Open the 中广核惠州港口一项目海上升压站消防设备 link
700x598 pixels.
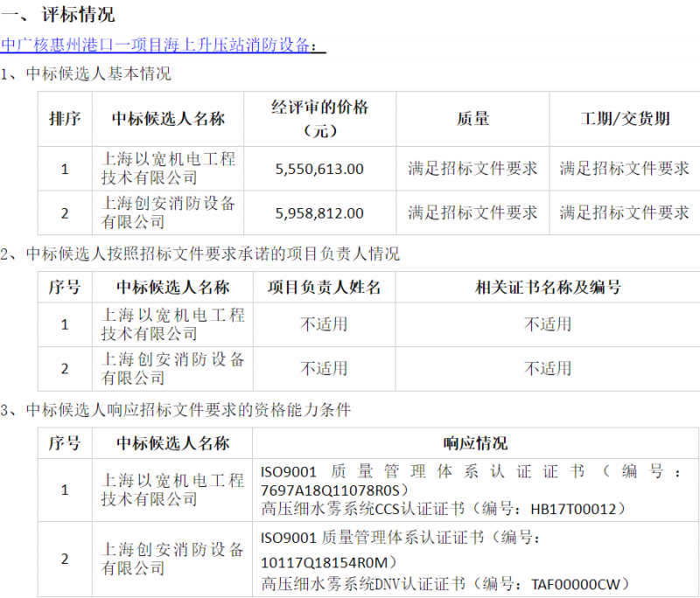tap(162, 45)
